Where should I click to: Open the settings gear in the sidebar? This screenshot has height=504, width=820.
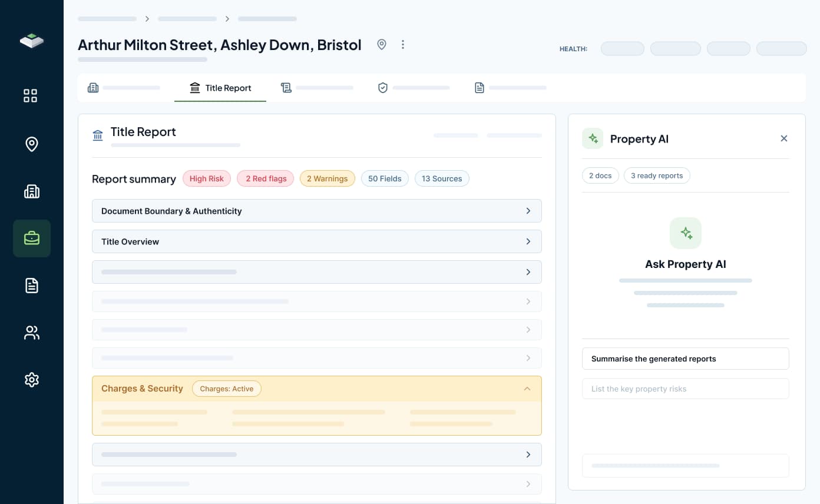32,380
